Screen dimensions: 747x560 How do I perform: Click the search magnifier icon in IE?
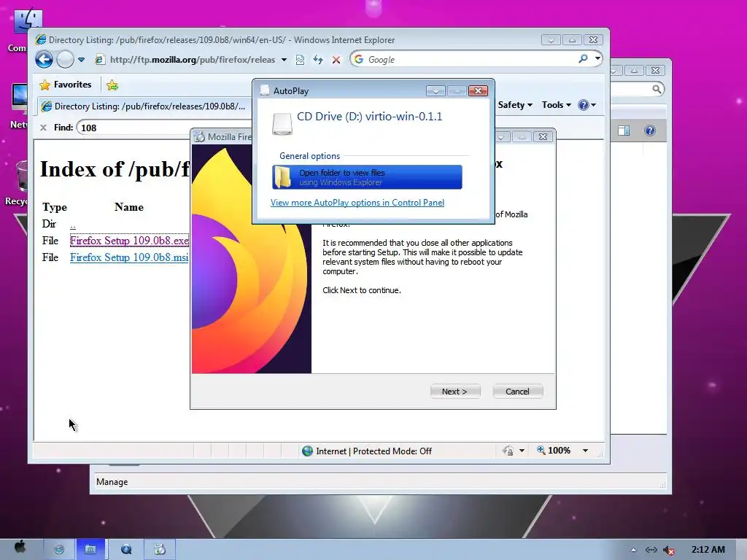[583, 59]
